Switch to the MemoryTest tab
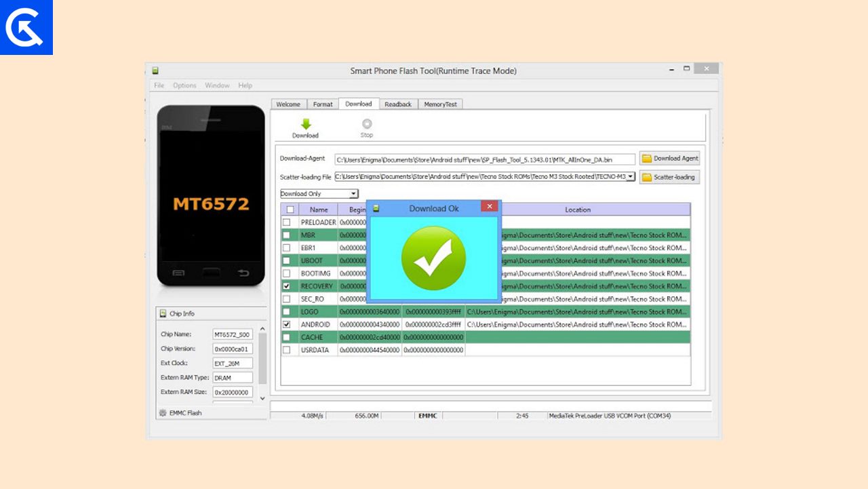Screen dimensions: 868x489 (x=440, y=104)
